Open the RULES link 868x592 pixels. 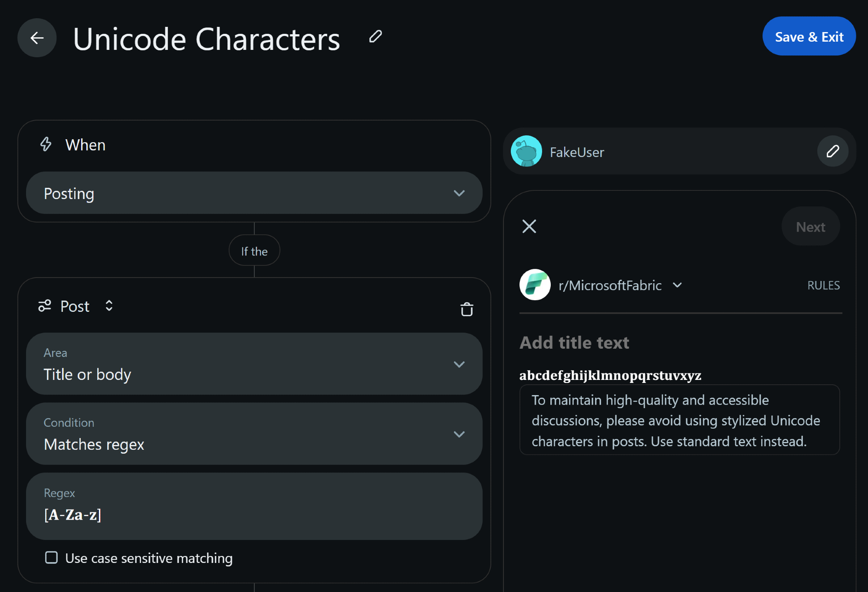tap(823, 285)
